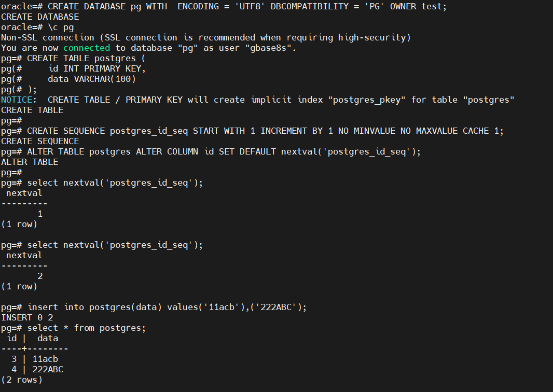Click the "(2 rows)" result footer
Viewport: 553px width, 392px height.
[x=22, y=380]
